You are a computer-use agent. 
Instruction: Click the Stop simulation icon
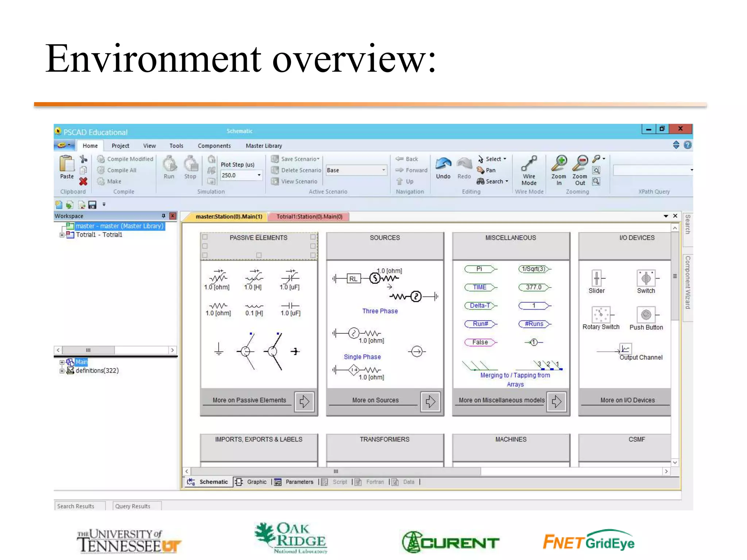tap(190, 164)
